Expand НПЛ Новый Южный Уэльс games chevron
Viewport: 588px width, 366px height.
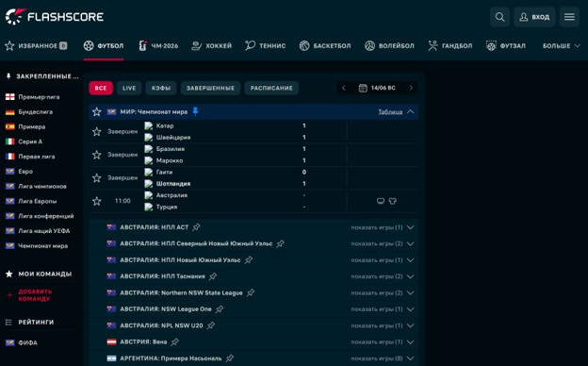pyautogui.click(x=411, y=259)
